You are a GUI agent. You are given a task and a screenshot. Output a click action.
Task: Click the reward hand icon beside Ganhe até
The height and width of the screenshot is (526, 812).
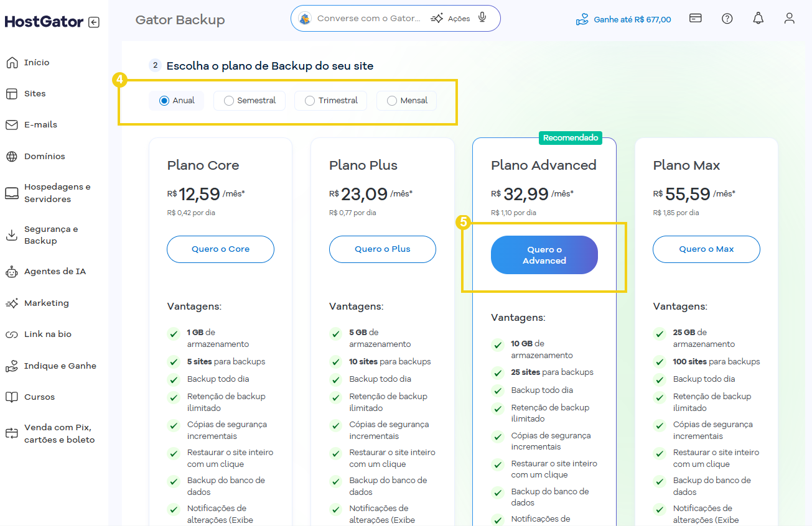(582, 19)
